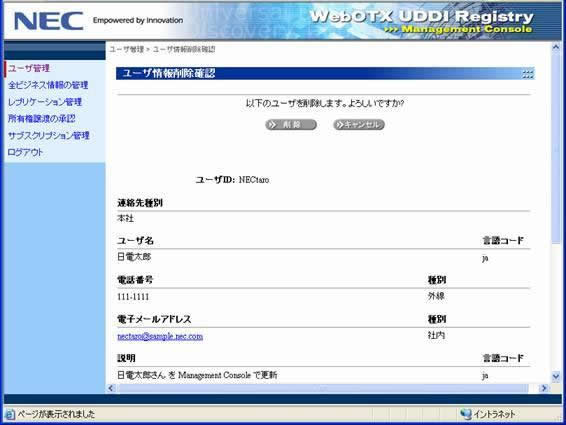Click the dotted icon in the title bar
The width and height of the screenshot is (566, 425).
527,74
